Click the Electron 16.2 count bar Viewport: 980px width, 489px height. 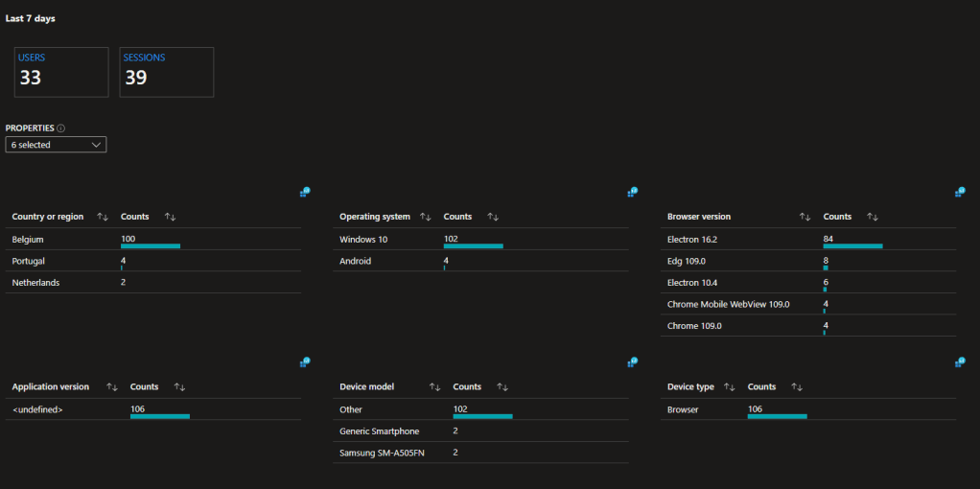[x=852, y=246]
